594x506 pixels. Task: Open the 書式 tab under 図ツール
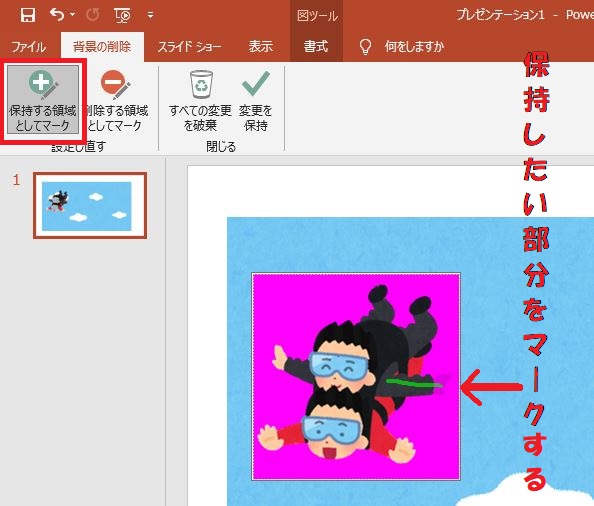tap(316, 47)
